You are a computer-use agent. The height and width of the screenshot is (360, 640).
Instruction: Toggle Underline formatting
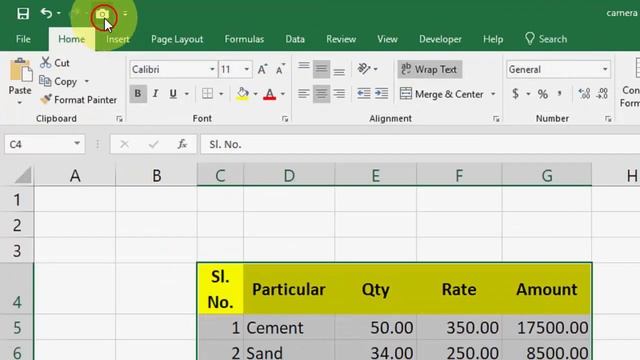pyautogui.click(x=173, y=94)
